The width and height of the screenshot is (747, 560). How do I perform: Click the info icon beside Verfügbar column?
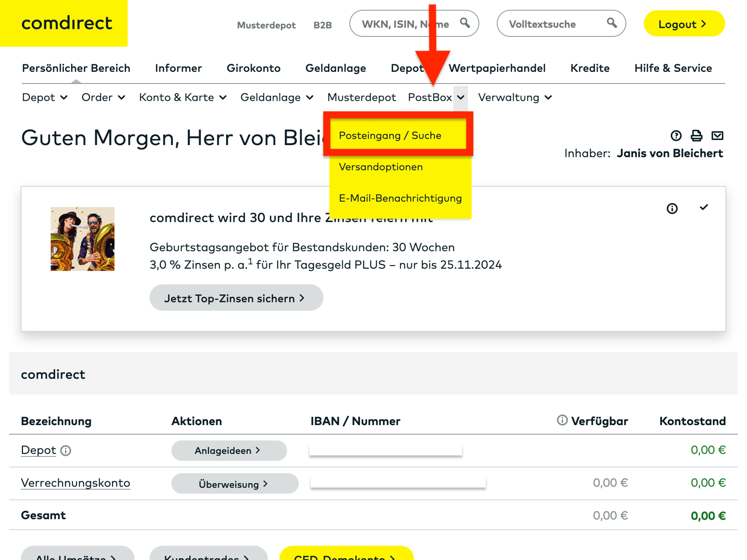point(562,420)
